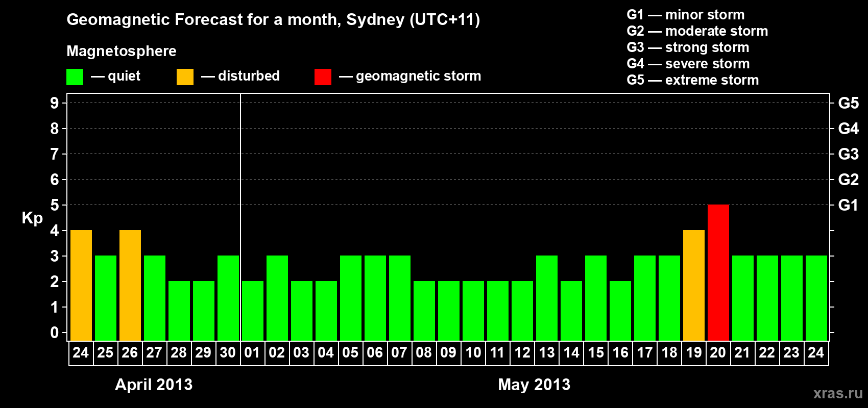Click the orange bar for April 24

click(81, 286)
